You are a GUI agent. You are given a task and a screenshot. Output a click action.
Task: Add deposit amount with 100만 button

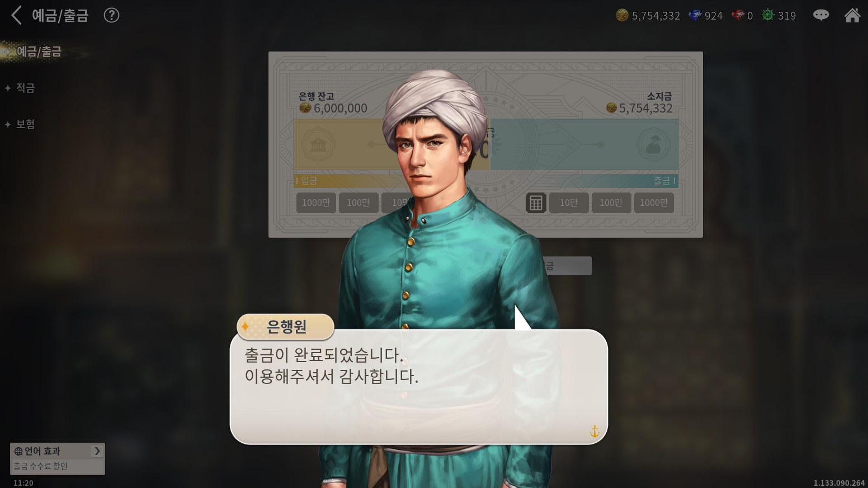pyautogui.click(x=358, y=203)
